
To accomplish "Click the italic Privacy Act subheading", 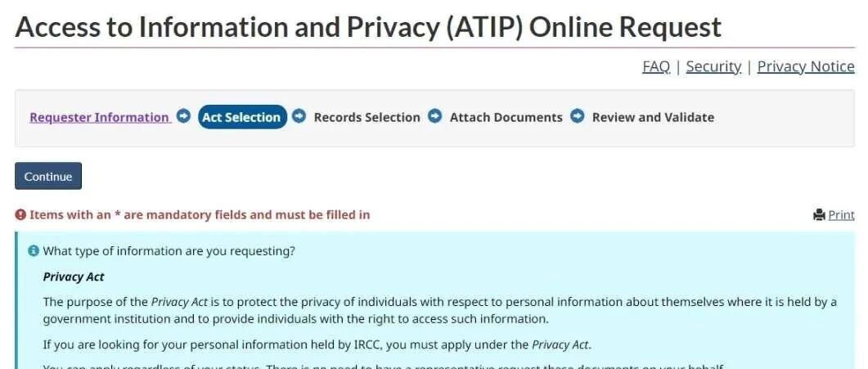I will 74,277.
